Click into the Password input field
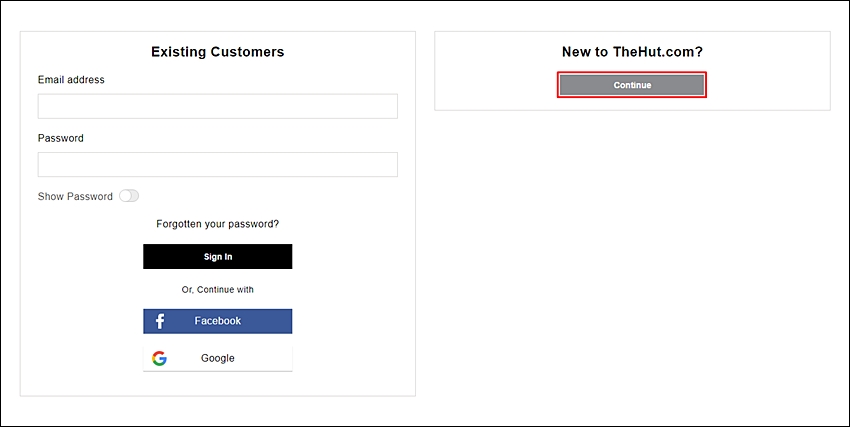The height and width of the screenshot is (427, 850). pyautogui.click(x=217, y=164)
